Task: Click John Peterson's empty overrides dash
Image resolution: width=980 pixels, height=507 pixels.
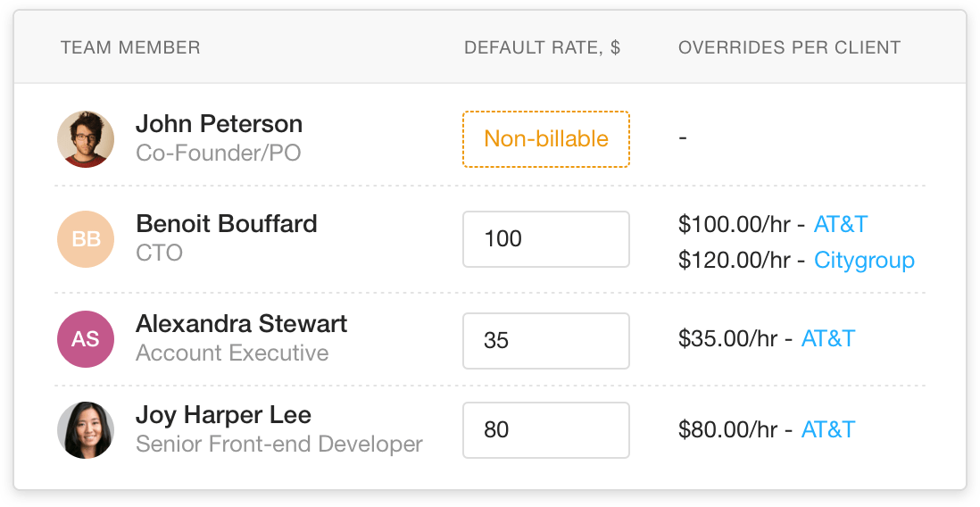Action: (683, 139)
